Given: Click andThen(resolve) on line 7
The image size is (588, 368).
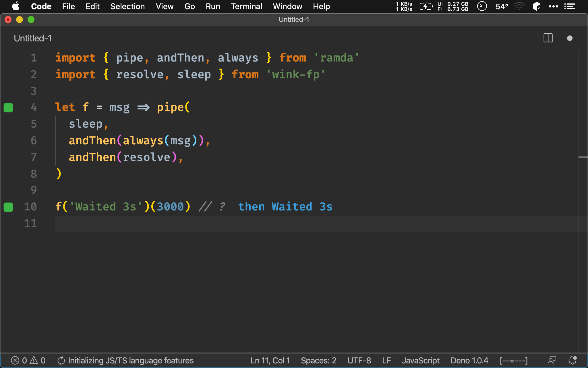Looking at the screenshot, I should 123,157.
